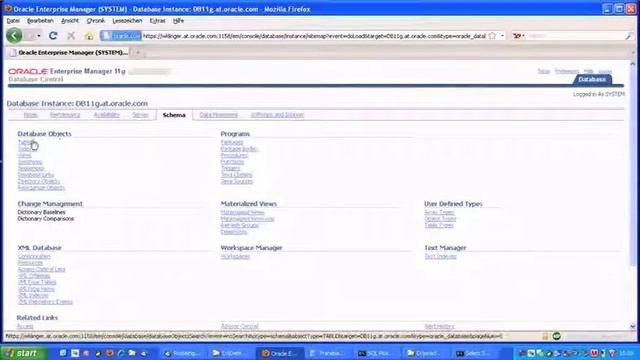Open the Synonyms link

30,162
